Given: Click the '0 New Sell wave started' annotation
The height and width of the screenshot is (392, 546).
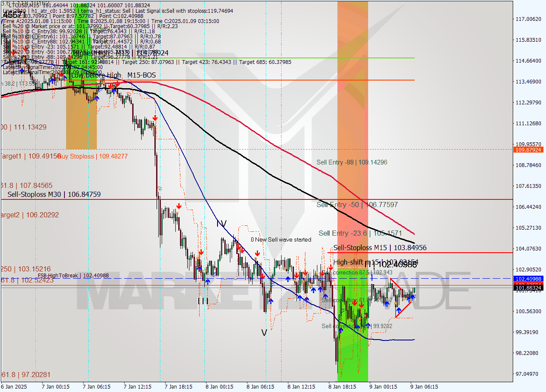Looking at the screenshot, I should tap(281, 239).
